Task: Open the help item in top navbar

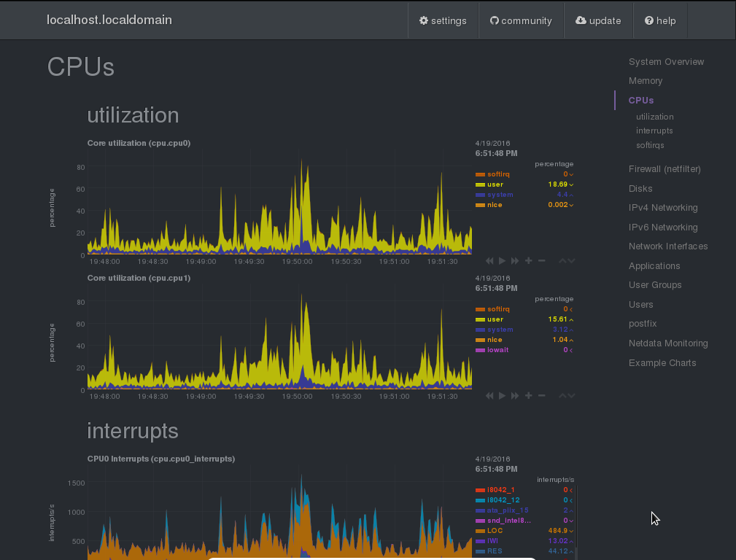Action: pos(660,20)
